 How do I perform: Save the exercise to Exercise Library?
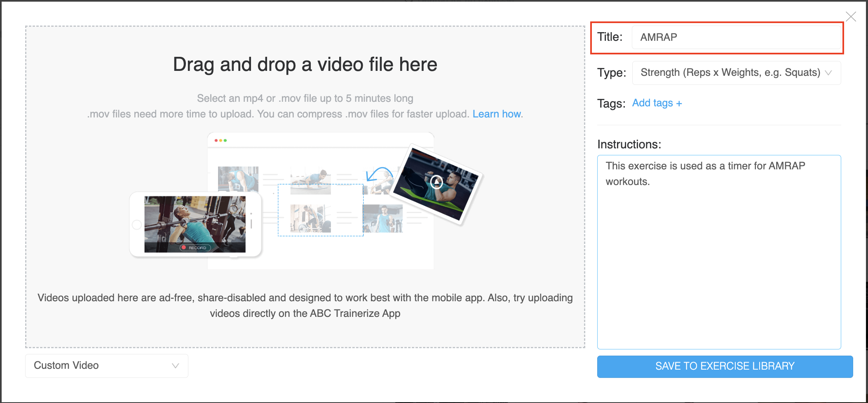tap(725, 366)
